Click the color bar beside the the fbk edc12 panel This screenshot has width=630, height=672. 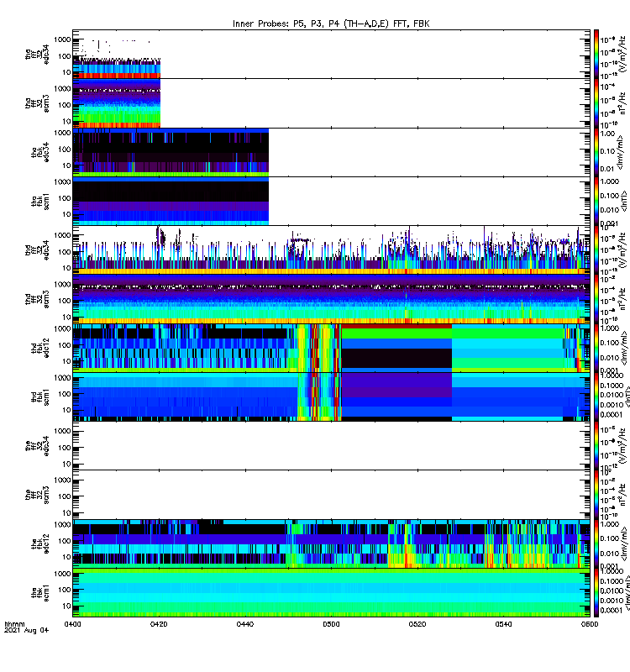pos(596,543)
